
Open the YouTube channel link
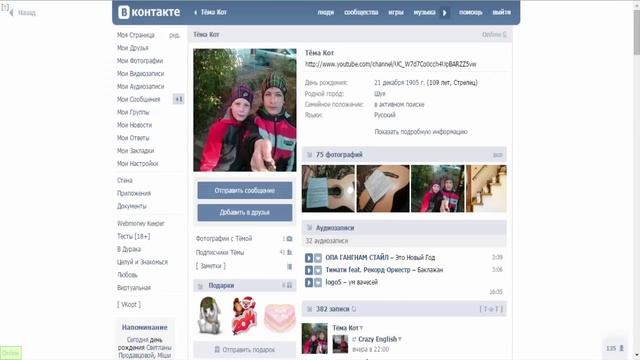point(391,64)
